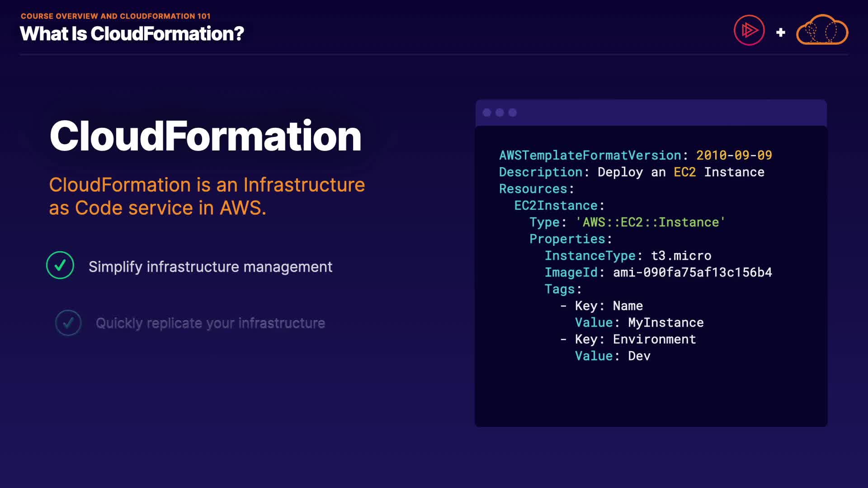Click the InstanceType t3.micro line
The image size is (868, 488).
(627, 256)
